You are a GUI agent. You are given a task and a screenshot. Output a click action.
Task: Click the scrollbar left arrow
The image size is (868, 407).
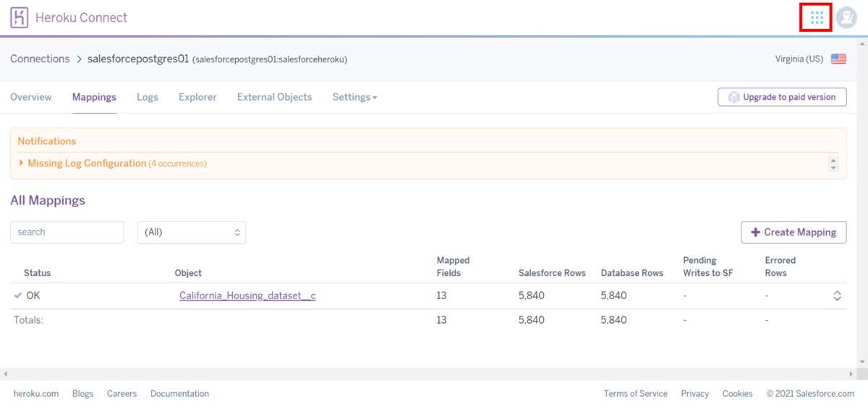[x=5, y=374]
